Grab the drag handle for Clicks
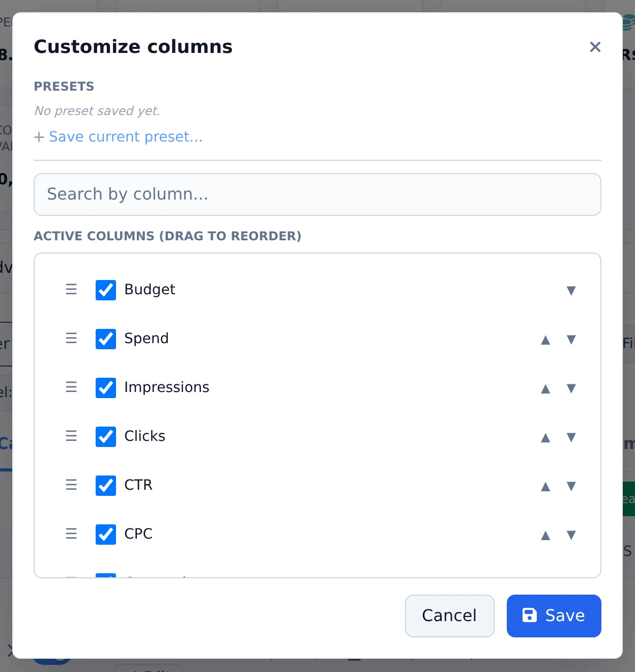The height and width of the screenshot is (672, 635). point(71,436)
